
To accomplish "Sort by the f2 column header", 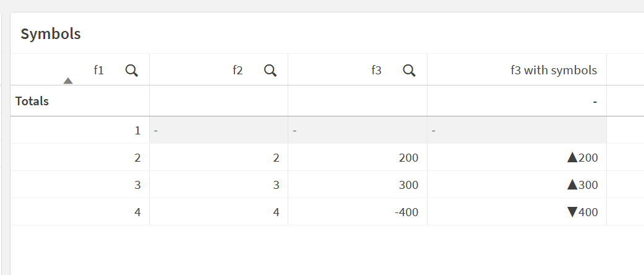I will [238, 71].
